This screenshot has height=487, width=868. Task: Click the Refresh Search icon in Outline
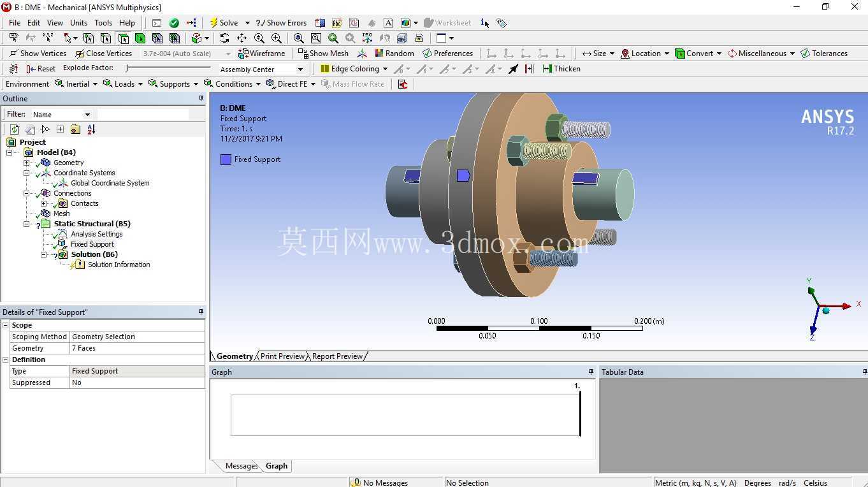14,129
